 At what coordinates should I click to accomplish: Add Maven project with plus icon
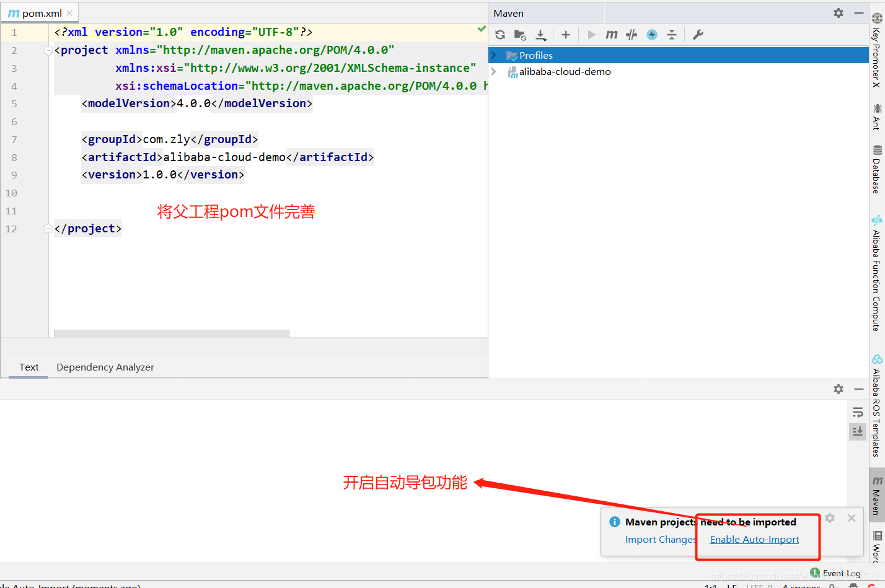(x=565, y=35)
